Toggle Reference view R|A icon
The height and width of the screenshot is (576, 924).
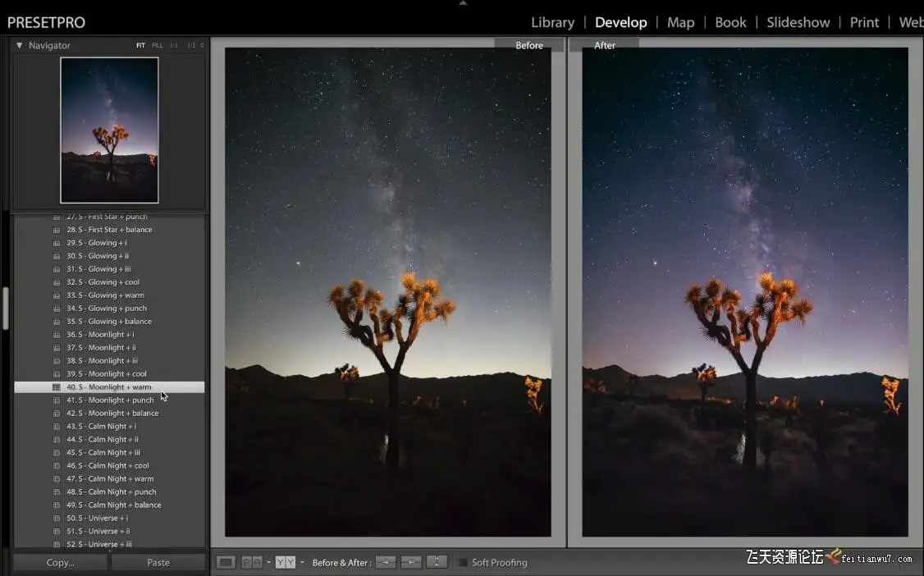(252, 562)
